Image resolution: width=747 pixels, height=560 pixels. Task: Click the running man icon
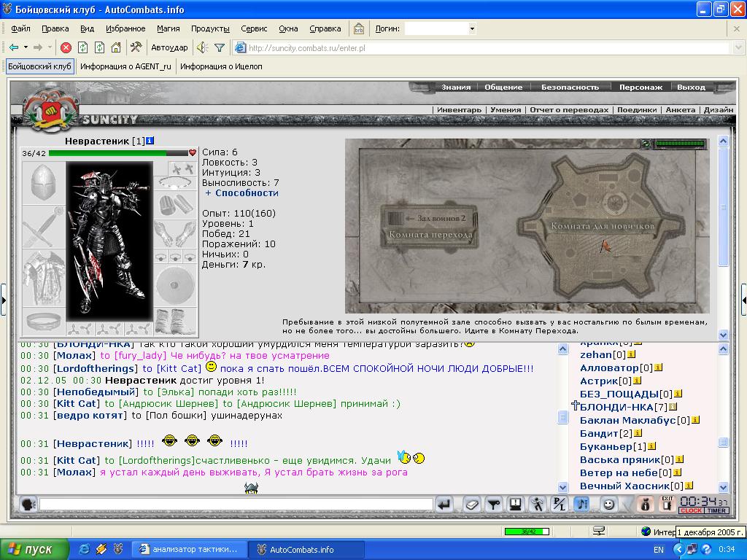538,505
